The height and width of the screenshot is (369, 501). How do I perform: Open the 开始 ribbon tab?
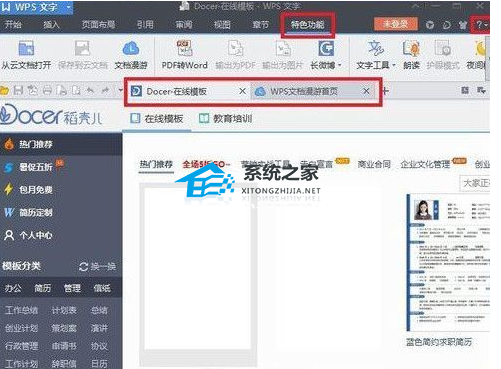[13, 24]
